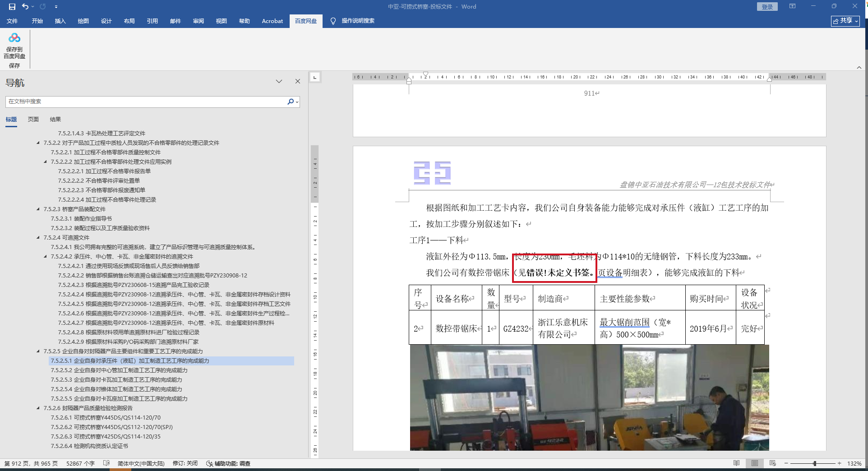Click the zoom out minus icon
Image resolution: width=868 pixels, height=471 pixels.
click(x=786, y=463)
